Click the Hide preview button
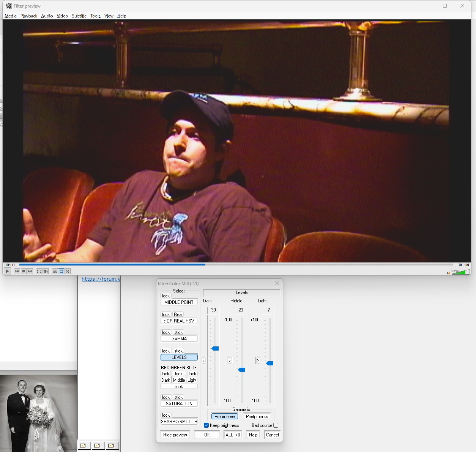The image size is (476, 452). pyautogui.click(x=175, y=435)
